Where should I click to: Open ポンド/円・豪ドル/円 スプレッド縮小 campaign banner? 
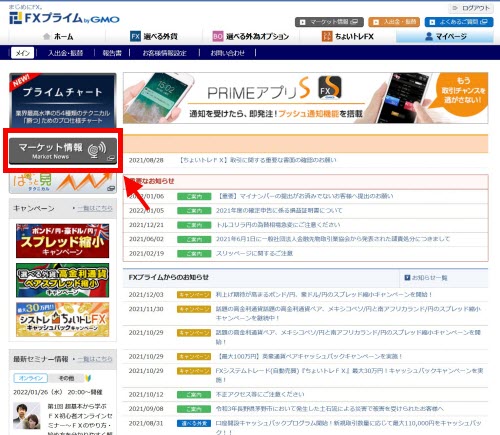(62, 241)
